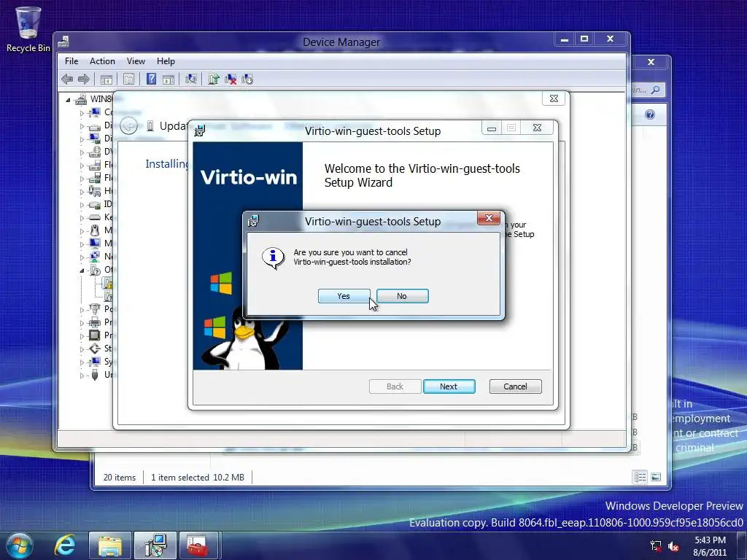Click the '20 items' status bar text
747x560 pixels.
click(120, 477)
